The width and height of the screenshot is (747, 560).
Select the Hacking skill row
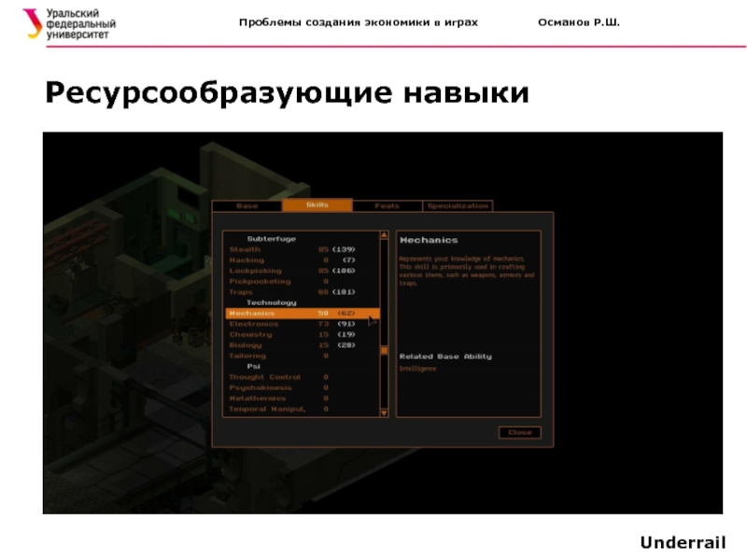[x=302, y=260]
